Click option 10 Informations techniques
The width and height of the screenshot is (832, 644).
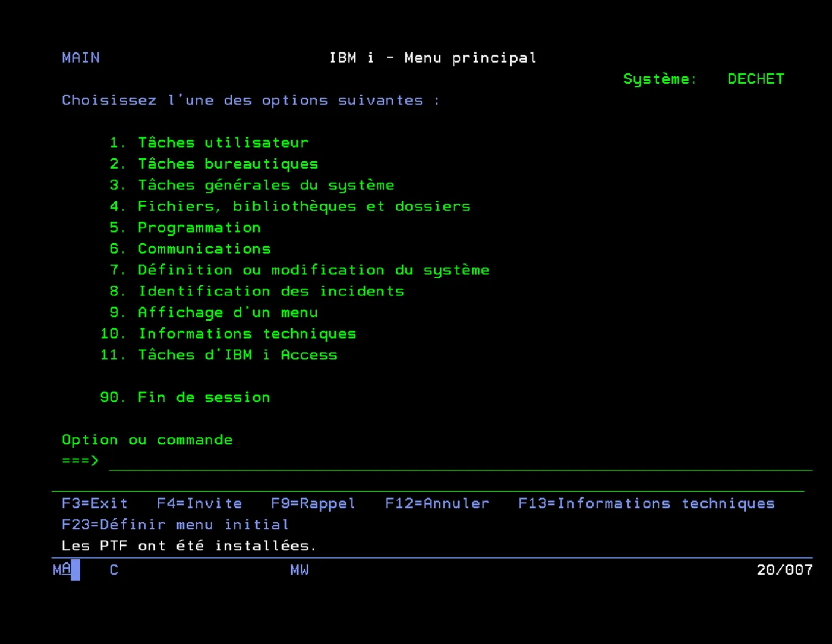click(228, 334)
